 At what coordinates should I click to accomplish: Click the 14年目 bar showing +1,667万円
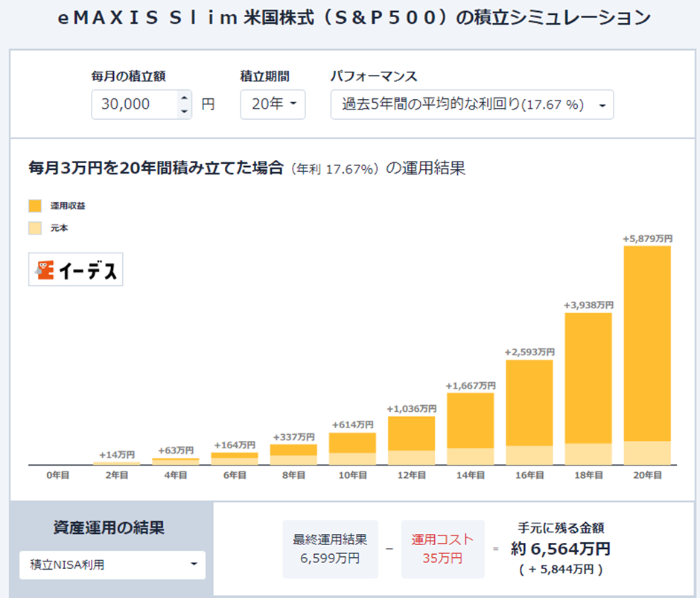[471, 428]
